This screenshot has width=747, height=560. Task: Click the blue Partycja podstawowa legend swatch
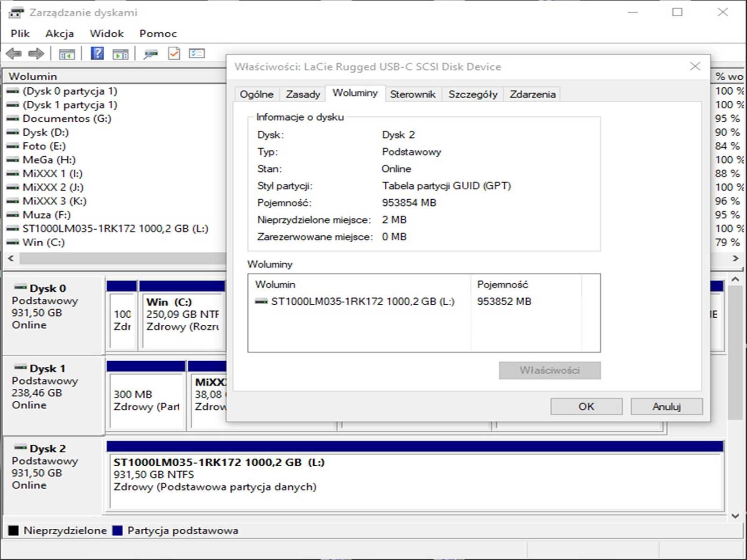pos(118,531)
